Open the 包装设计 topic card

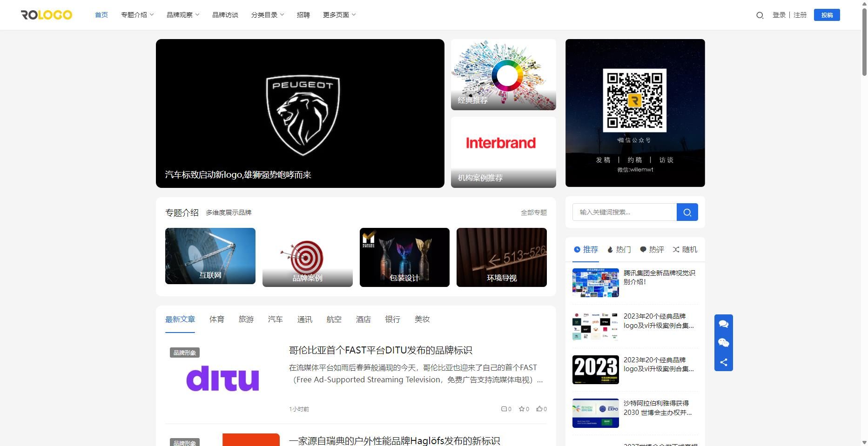[x=405, y=257]
